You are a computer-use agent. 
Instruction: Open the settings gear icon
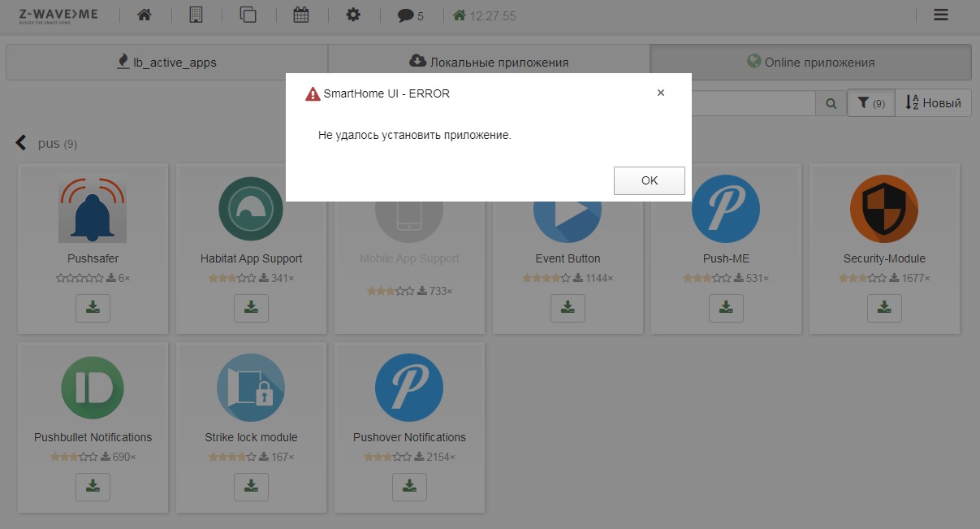(353, 15)
